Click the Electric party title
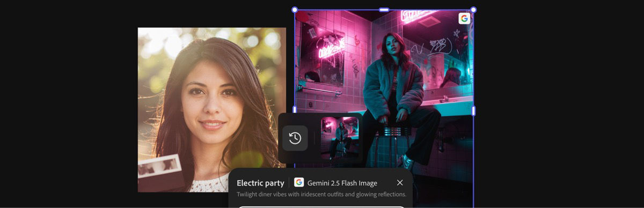 coord(260,183)
